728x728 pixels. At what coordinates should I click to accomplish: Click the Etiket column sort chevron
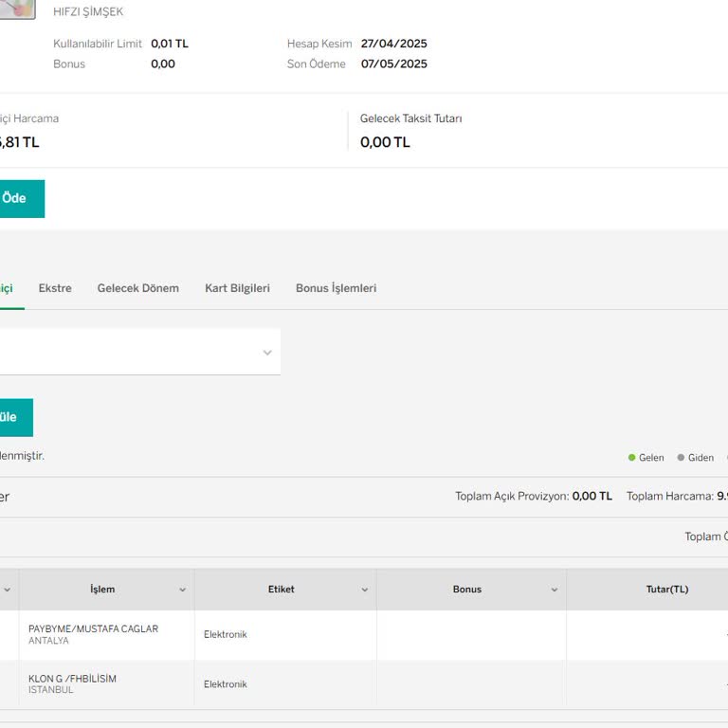point(364,590)
